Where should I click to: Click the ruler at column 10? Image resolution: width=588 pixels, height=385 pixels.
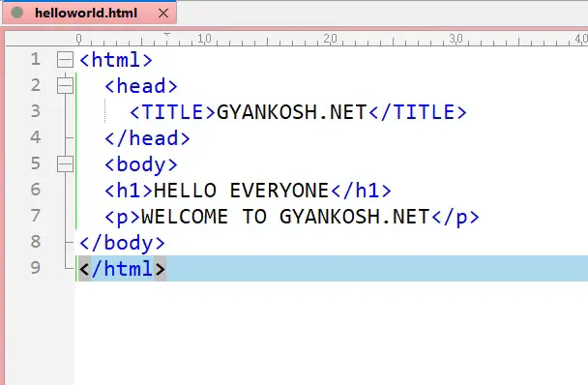[204, 39]
